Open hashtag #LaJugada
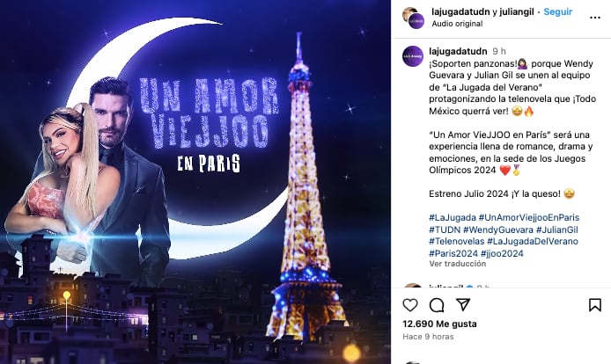 453,217
